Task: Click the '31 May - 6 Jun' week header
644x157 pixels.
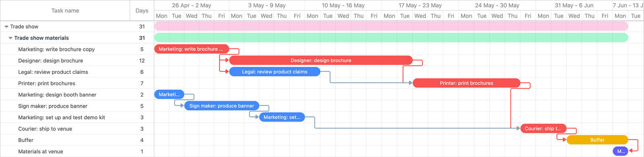Action: [x=574, y=5]
